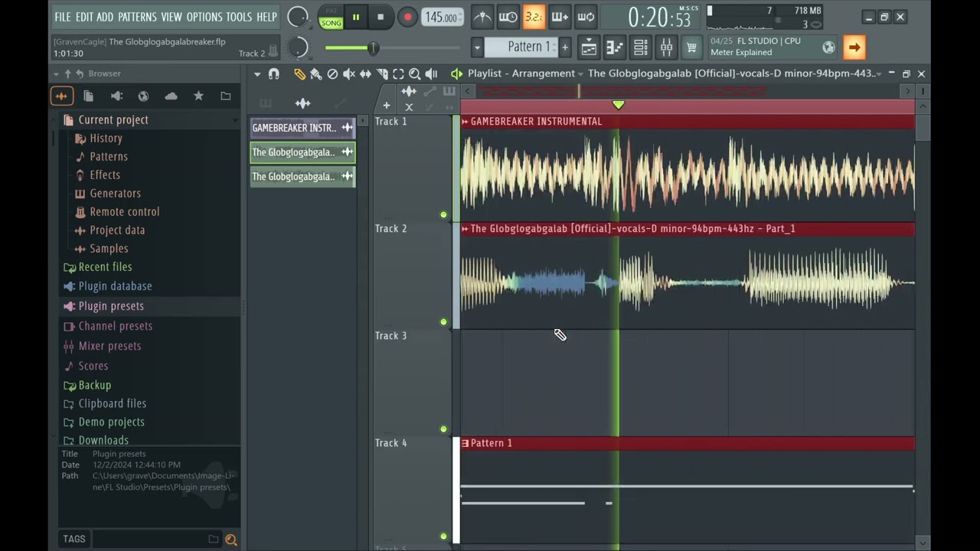
Task: Choose the Zoom magnifier tool in playlist
Action: click(x=414, y=74)
